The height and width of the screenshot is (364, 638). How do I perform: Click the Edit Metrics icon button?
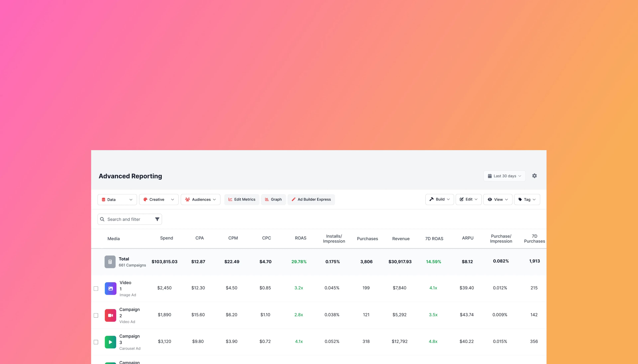[230, 199]
